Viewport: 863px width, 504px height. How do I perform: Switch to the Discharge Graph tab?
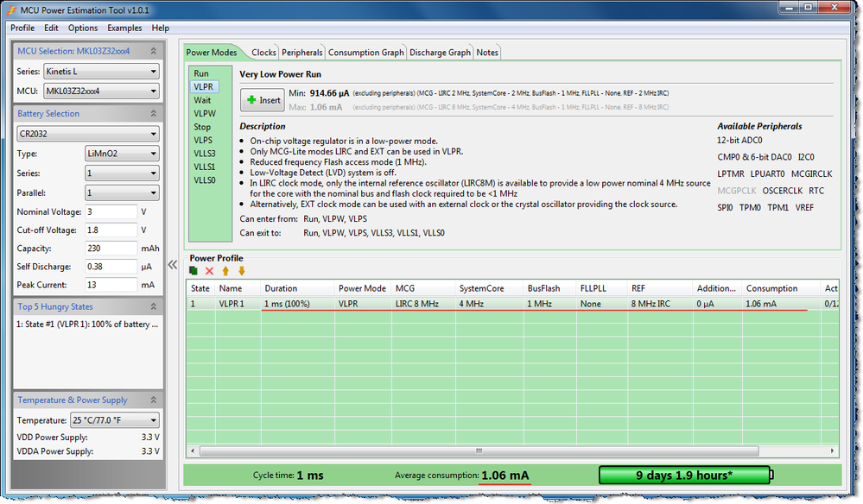tap(441, 53)
